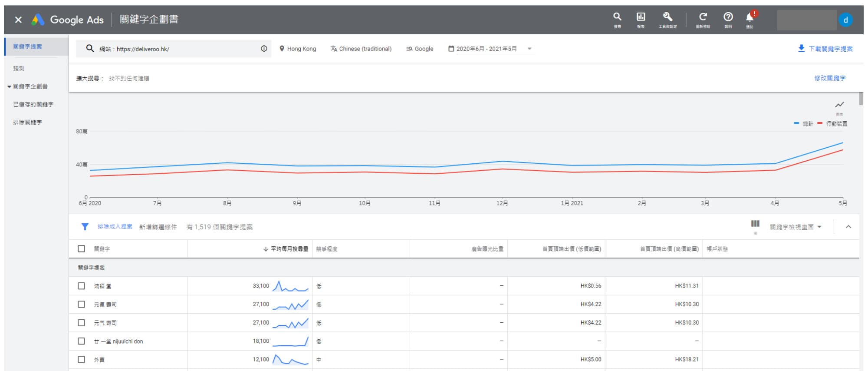Click the trend sparkline for 18,100 row

pos(290,341)
